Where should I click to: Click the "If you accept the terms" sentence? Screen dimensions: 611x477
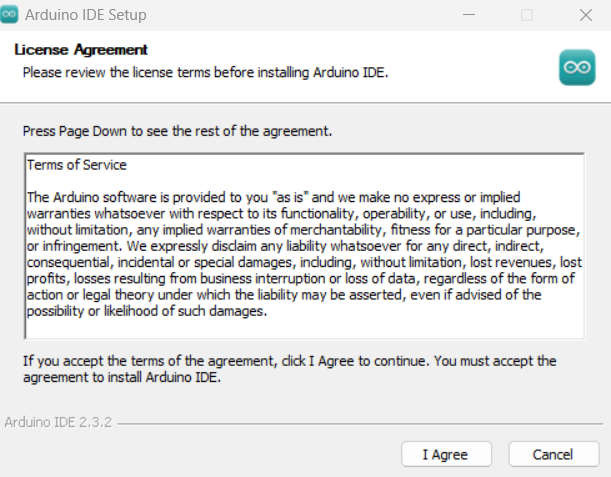pyautogui.click(x=290, y=360)
